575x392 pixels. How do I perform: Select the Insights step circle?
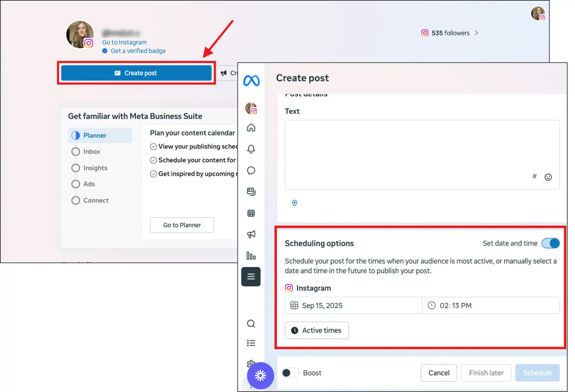(75, 168)
